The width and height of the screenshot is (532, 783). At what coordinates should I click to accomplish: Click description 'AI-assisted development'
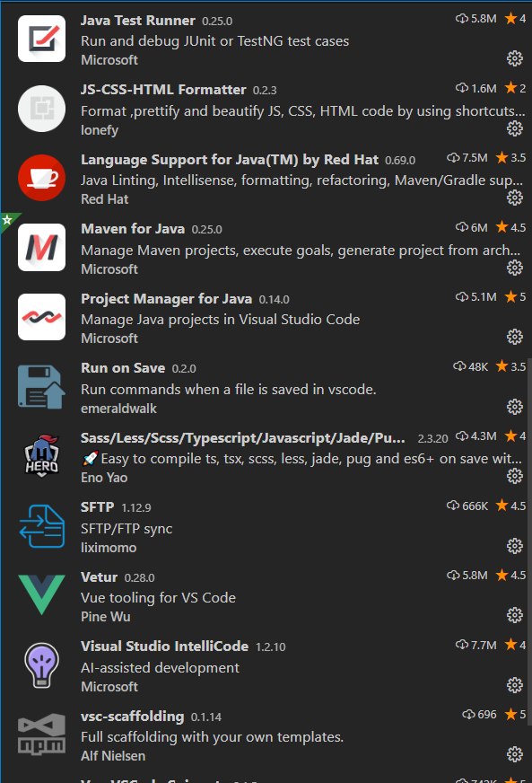160,668
